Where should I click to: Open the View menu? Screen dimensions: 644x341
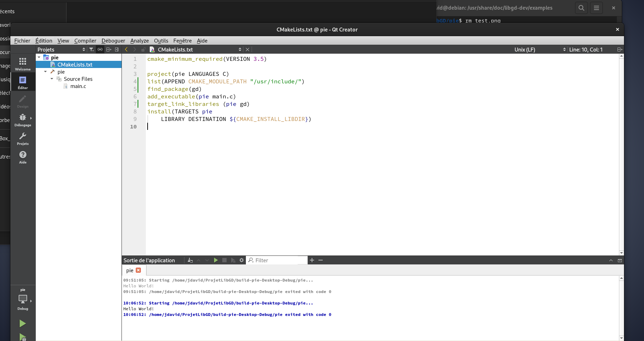click(63, 40)
